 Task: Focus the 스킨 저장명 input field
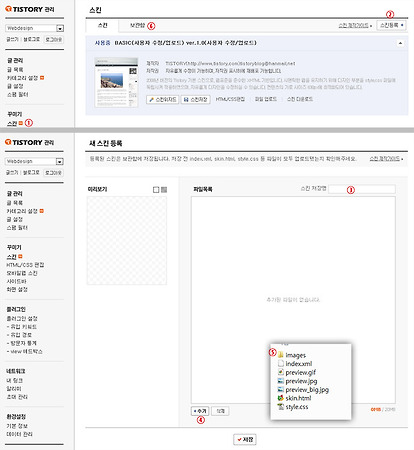362,189
